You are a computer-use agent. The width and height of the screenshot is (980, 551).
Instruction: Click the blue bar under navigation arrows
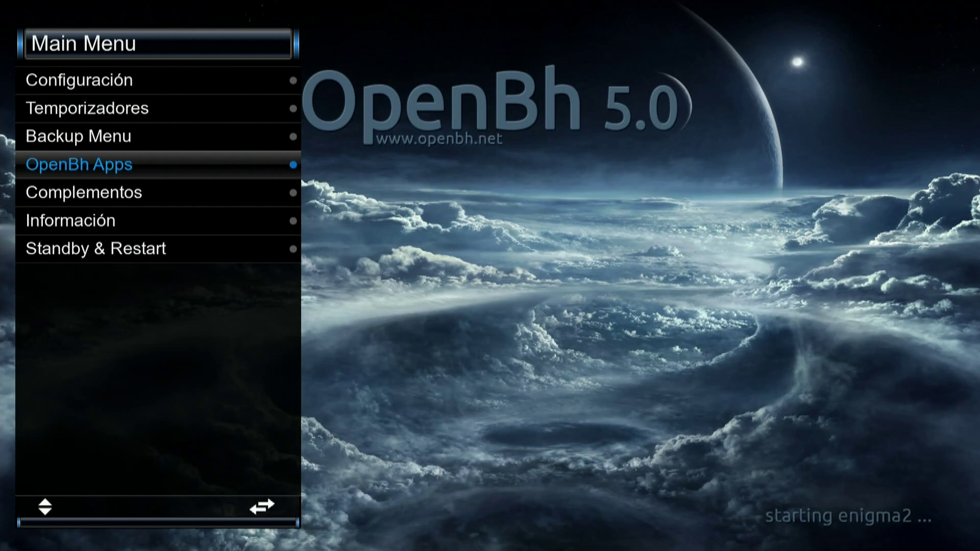[158, 522]
